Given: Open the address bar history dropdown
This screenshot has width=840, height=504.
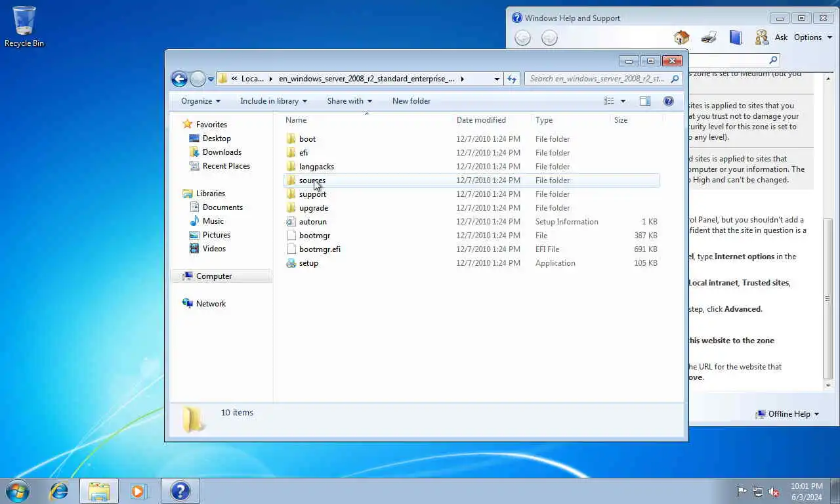Looking at the screenshot, I should pos(497,79).
